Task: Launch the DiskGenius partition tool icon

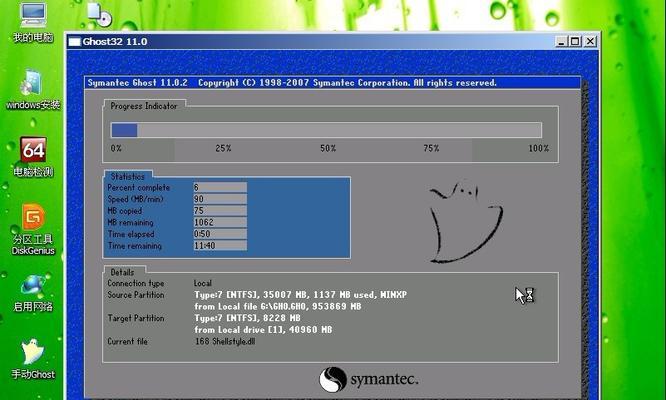Action: (x=33, y=229)
